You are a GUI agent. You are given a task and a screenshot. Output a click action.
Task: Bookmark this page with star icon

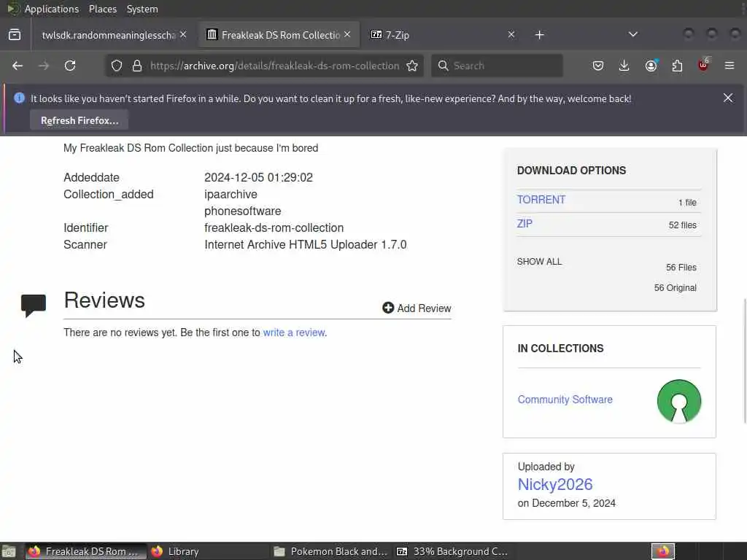412,66
